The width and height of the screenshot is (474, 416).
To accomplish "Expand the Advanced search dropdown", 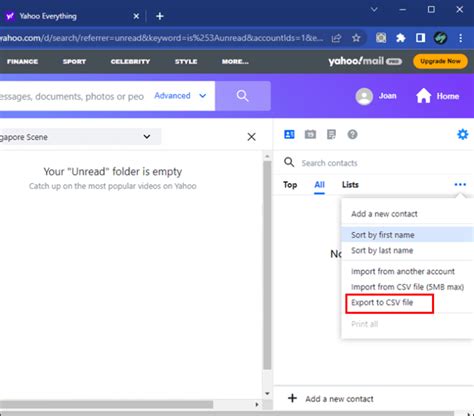I will 180,96.
